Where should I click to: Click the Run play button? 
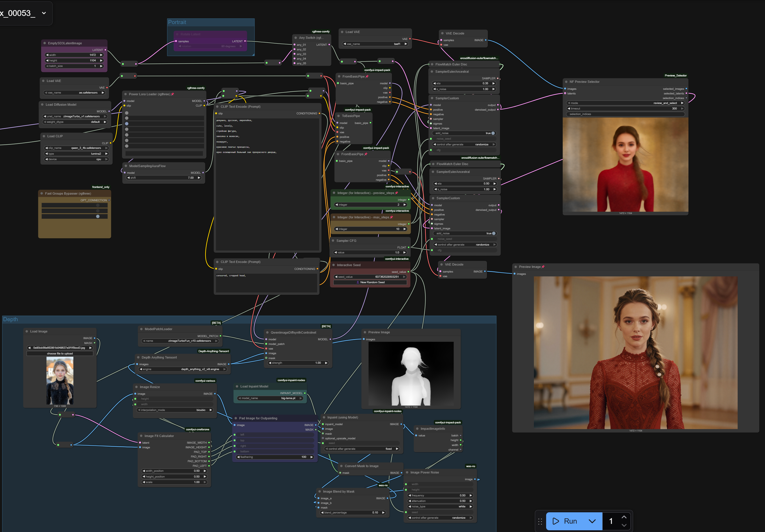tap(566, 521)
